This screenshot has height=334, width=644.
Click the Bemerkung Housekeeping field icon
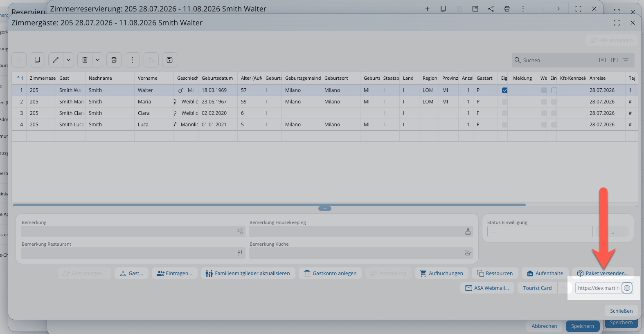pyautogui.click(x=468, y=231)
